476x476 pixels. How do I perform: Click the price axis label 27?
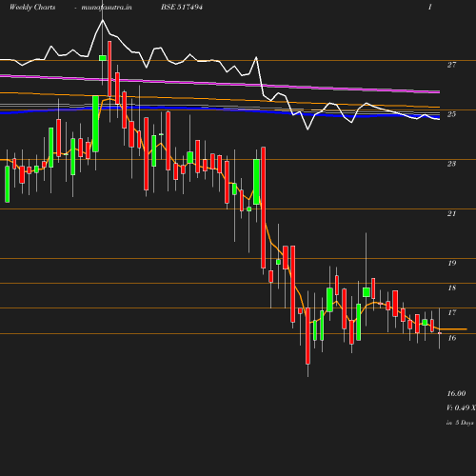tap(451, 65)
